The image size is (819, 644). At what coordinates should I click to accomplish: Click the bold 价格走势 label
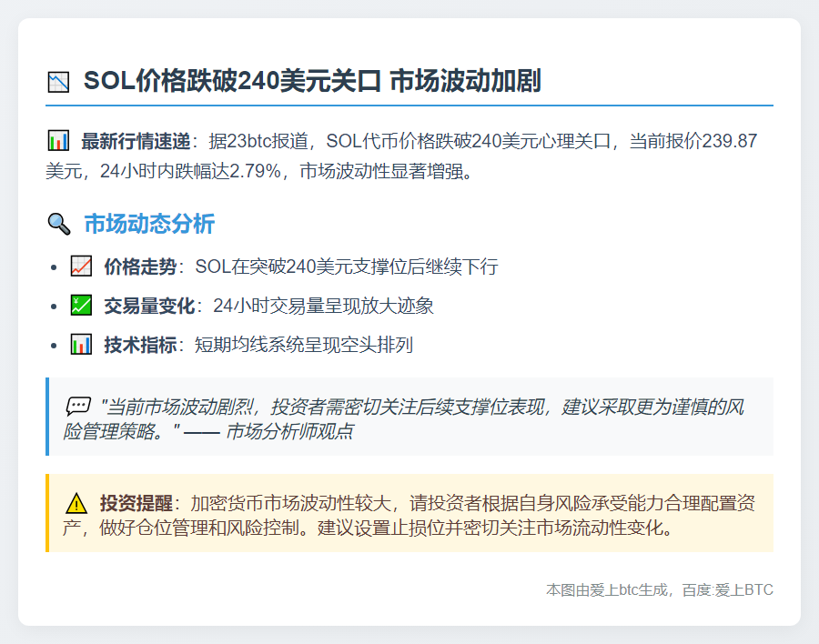[x=140, y=267]
